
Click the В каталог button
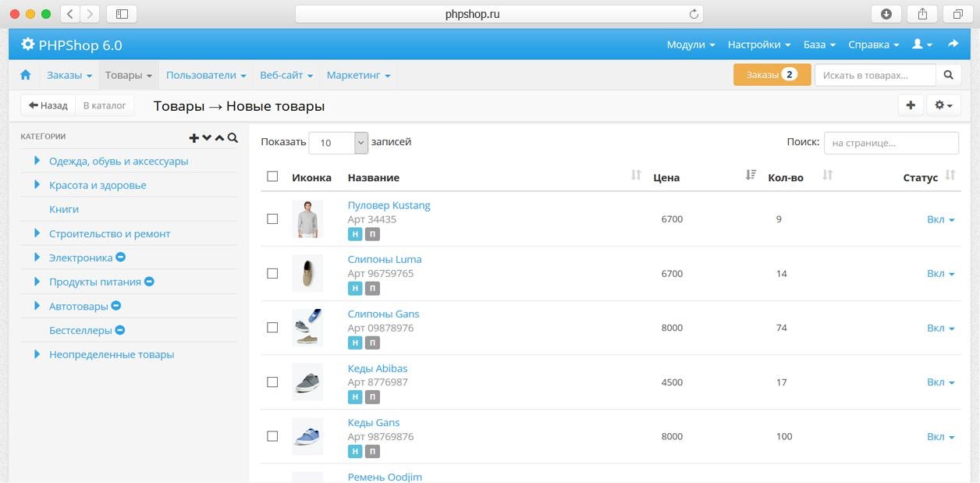[105, 105]
